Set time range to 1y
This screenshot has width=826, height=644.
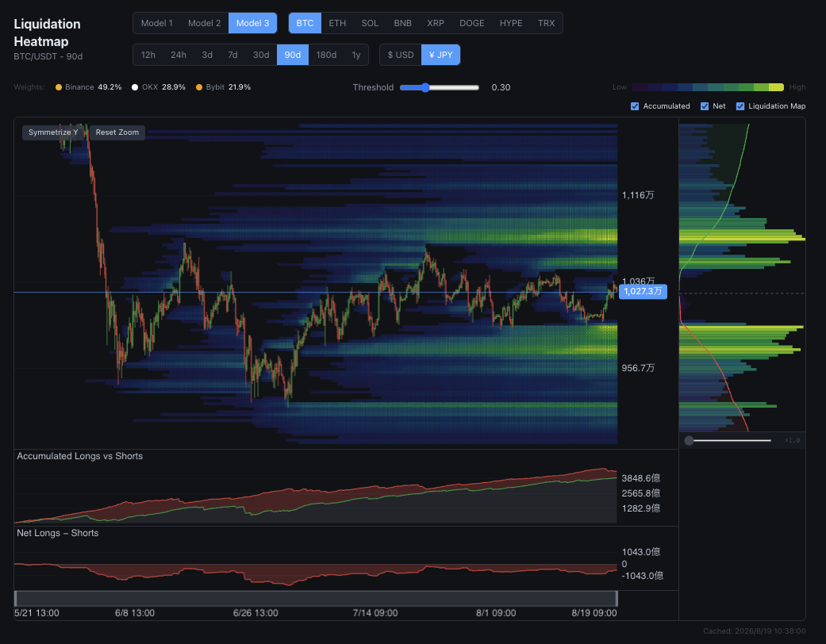click(356, 55)
